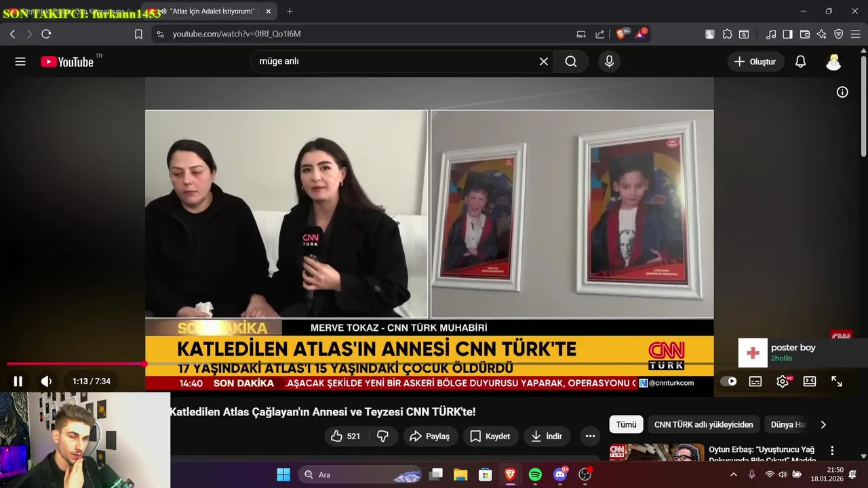The image size is (868, 488).
Task: Open Brave Rewards triangle icon
Action: click(641, 34)
